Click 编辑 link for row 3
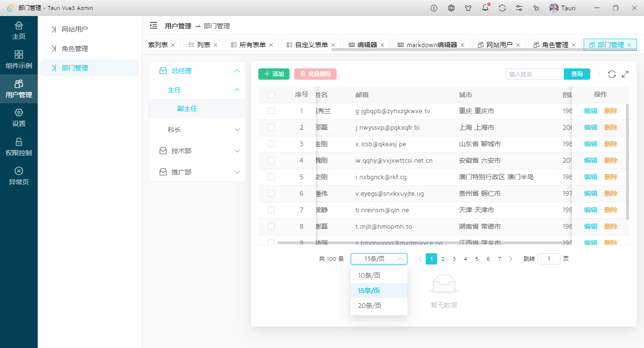The image size is (644, 348). click(590, 144)
